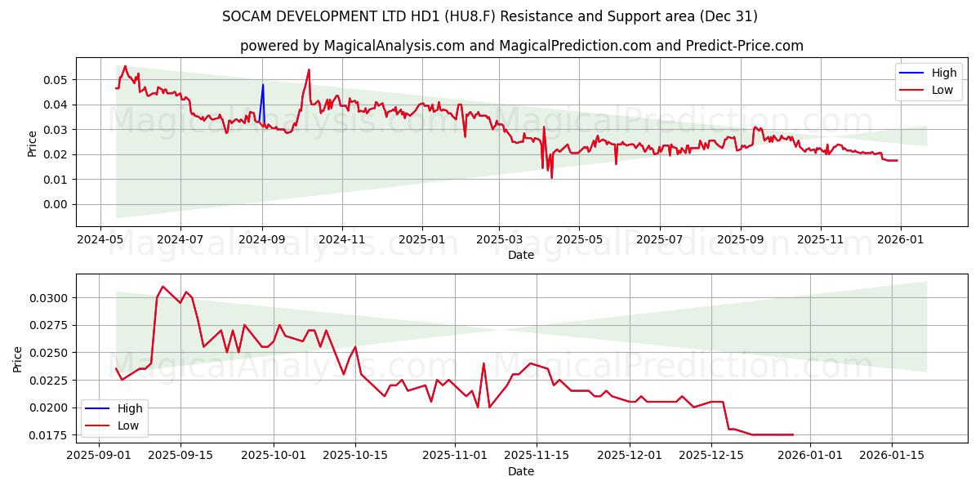Viewport: 980px width, 490px height.
Task: Click the 2025-07 tick label
Action: tap(659, 240)
